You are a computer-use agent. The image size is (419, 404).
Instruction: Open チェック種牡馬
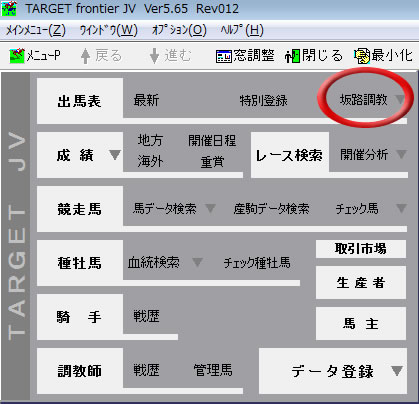pyautogui.click(x=257, y=263)
